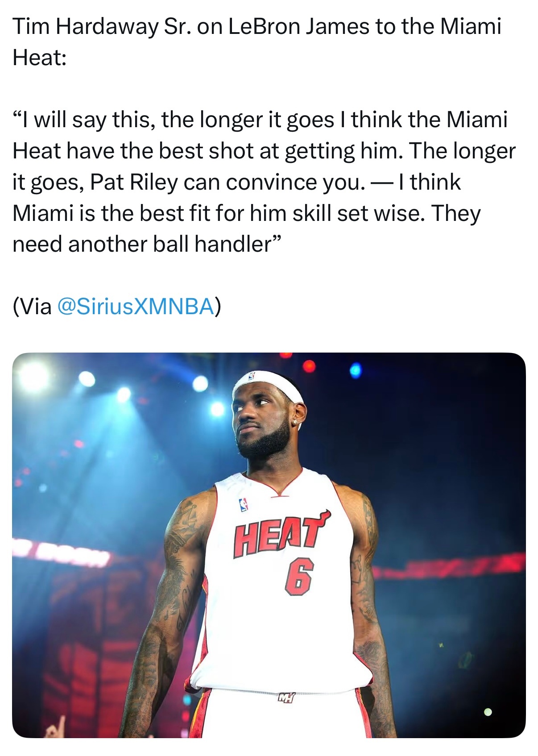Image resolution: width=538 pixels, height=756 pixels.
Task: Open the @SiriusXMNBA mention link
Action: (136, 307)
